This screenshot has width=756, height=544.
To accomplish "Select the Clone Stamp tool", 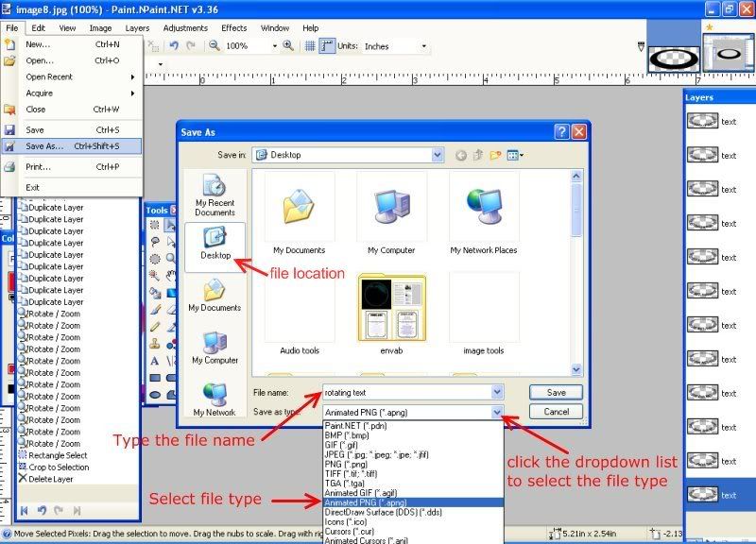I will pyautogui.click(x=155, y=344).
